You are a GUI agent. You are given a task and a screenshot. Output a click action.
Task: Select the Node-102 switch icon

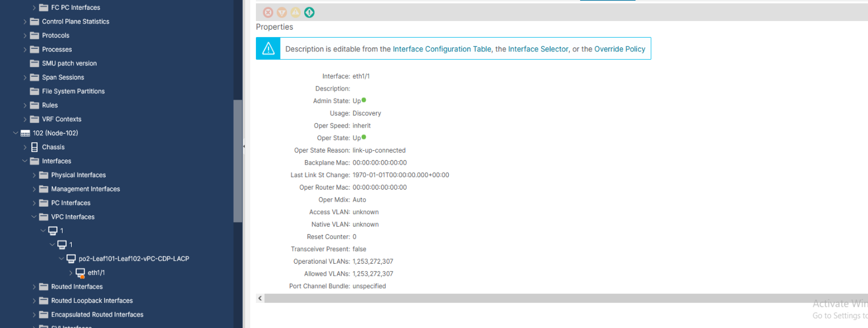(25, 133)
